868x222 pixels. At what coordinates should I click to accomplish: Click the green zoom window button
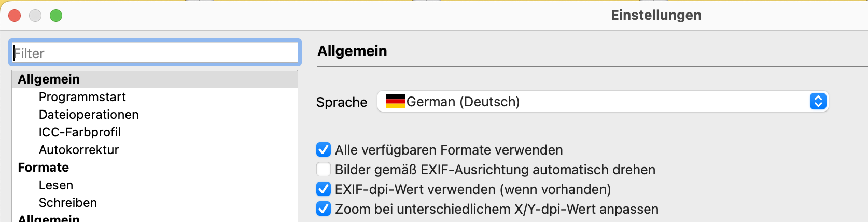(x=56, y=16)
